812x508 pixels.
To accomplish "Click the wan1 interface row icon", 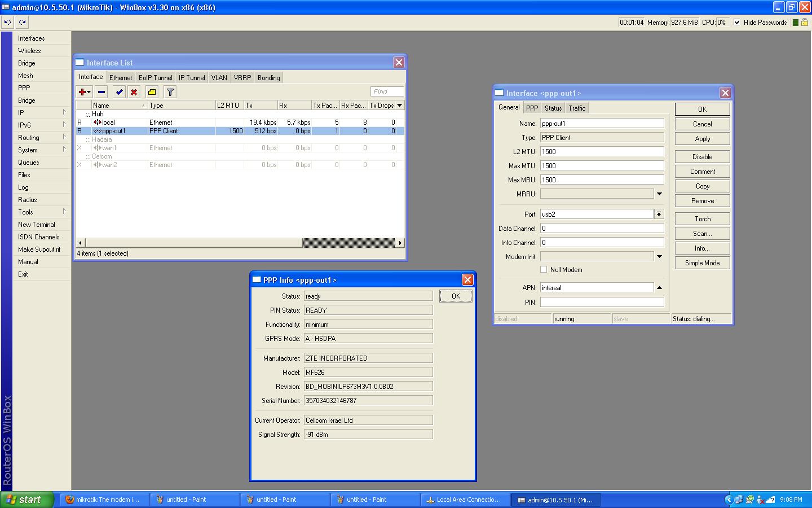I will point(98,148).
